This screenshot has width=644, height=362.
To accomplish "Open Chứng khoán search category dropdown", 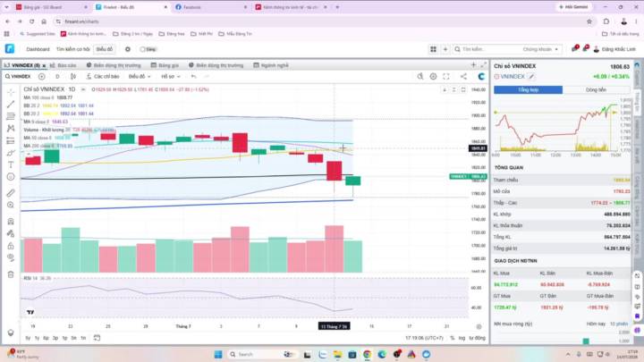I will (x=540, y=49).
